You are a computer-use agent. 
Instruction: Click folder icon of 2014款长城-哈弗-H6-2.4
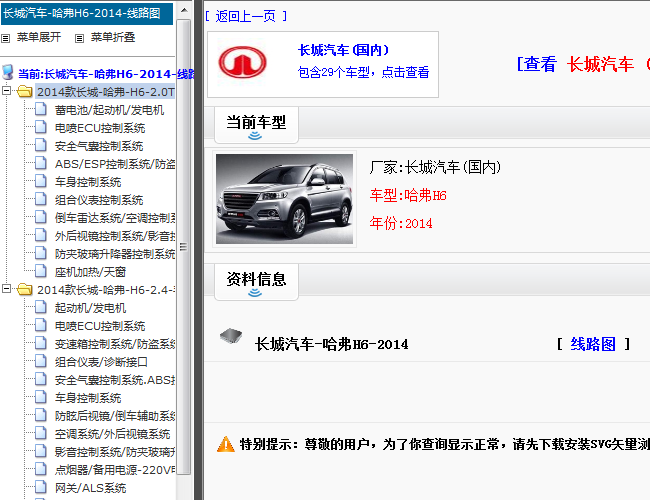[25, 289]
